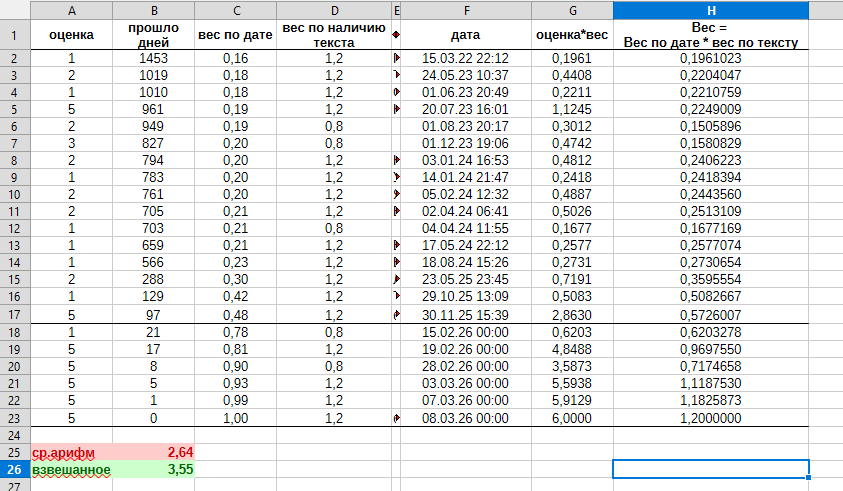Select row 26 by its row header

click(x=15, y=468)
